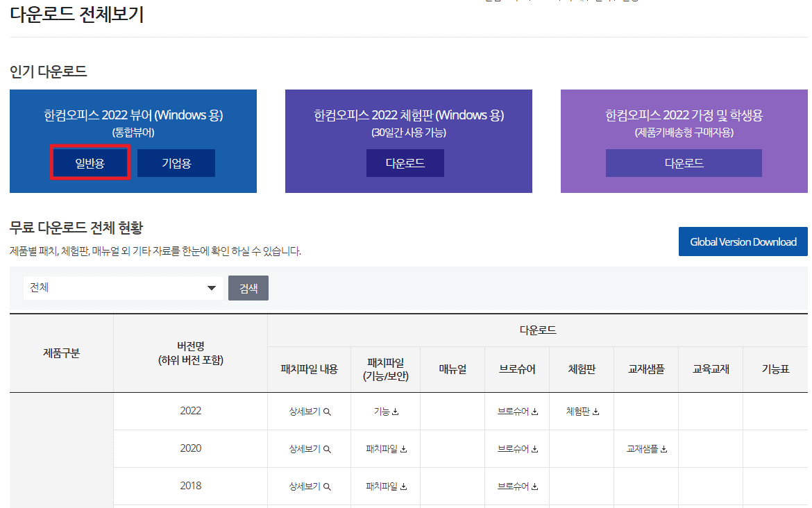The width and height of the screenshot is (812, 508).
Task: Click the 2018 version cell
Action: click(191, 485)
